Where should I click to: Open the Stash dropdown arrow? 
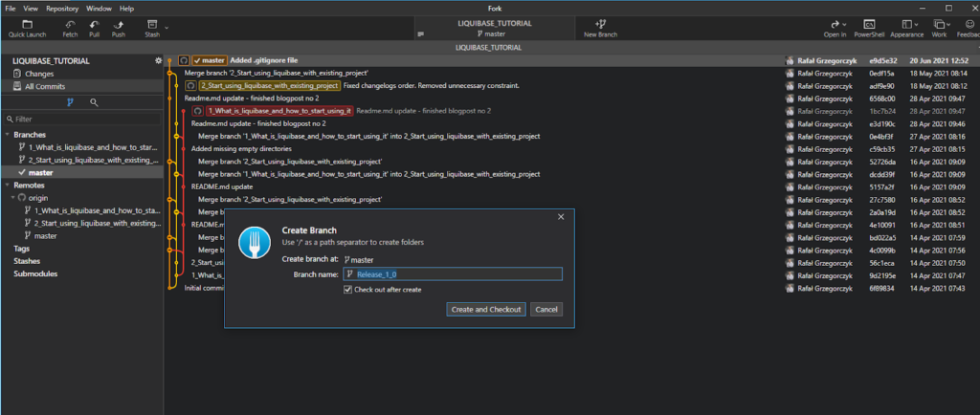click(x=167, y=27)
